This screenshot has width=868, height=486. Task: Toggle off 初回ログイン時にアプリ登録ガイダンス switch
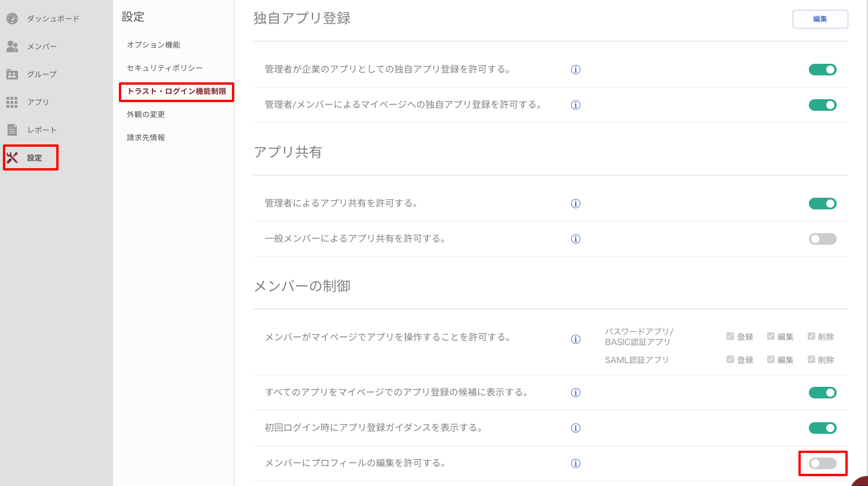coord(822,428)
